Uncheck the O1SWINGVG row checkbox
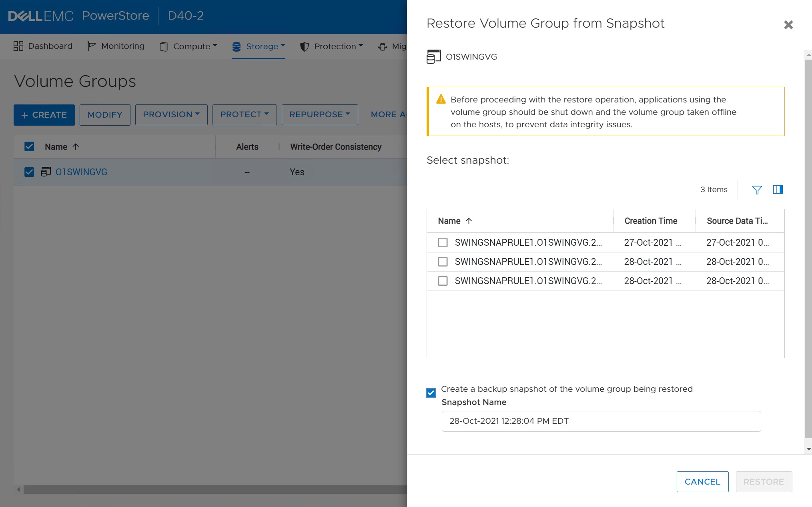Screen dimensions: 812x507 [x=29, y=172]
